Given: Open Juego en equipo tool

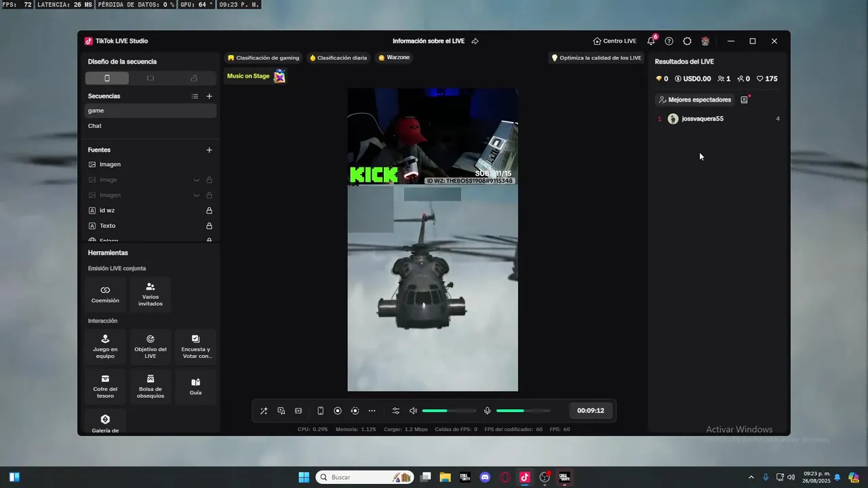Looking at the screenshot, I should click(x=105, y=347).
